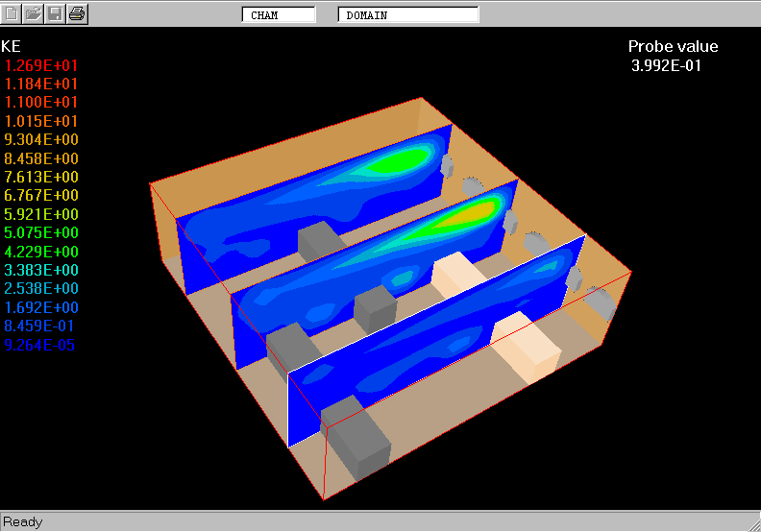761x532 pixels.
Task: Click the DOMAIN text field
Action: pos(407,15)
